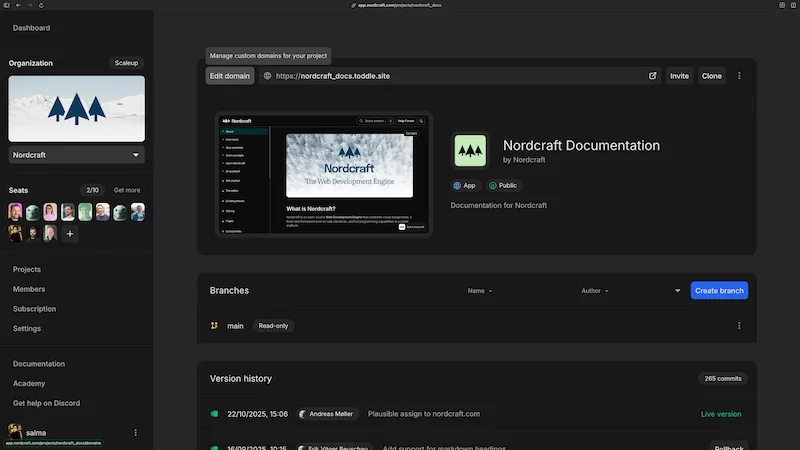800x450 pixels.
Task: Open Members in sidebar
Action: 29,289
